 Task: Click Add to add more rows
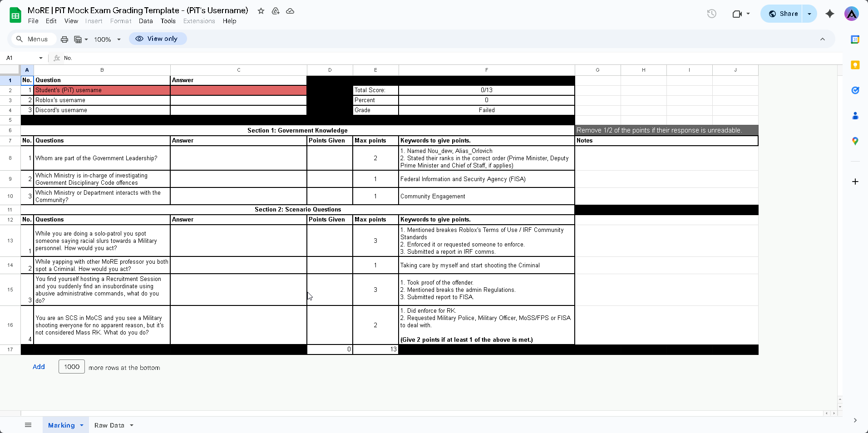39,367
